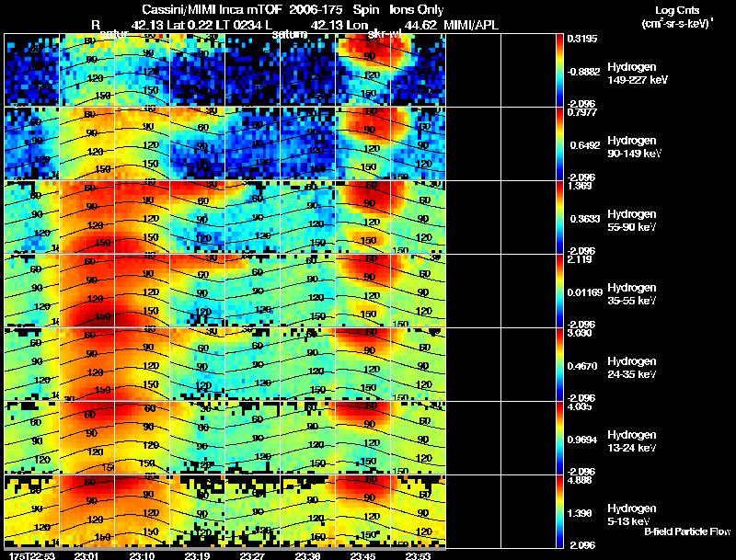Viewport: 736px width, 560px height.
Task: Select the 'Hydrogen 13-24 keV' label
Action: (x=632, y=441)
